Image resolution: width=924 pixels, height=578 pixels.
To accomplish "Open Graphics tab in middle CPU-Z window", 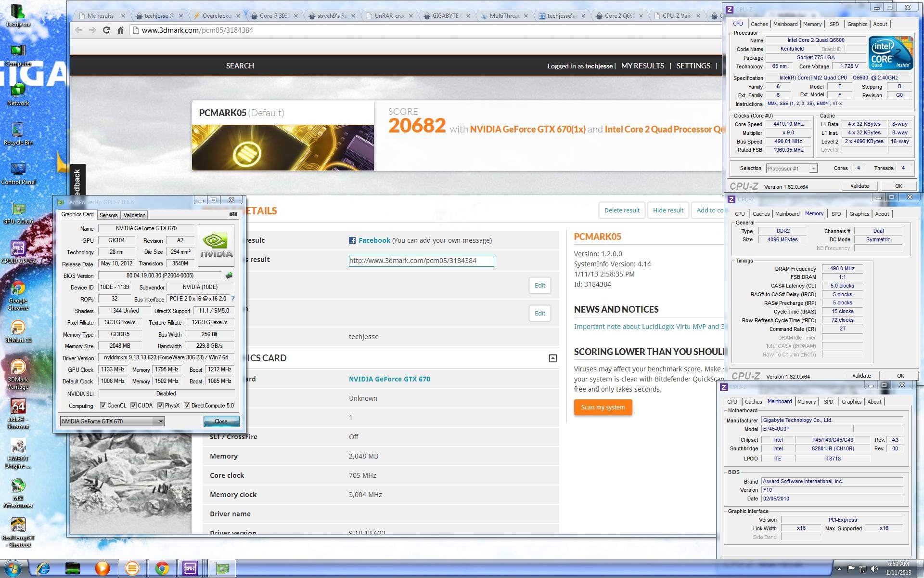I will click(x=859, y=214).
